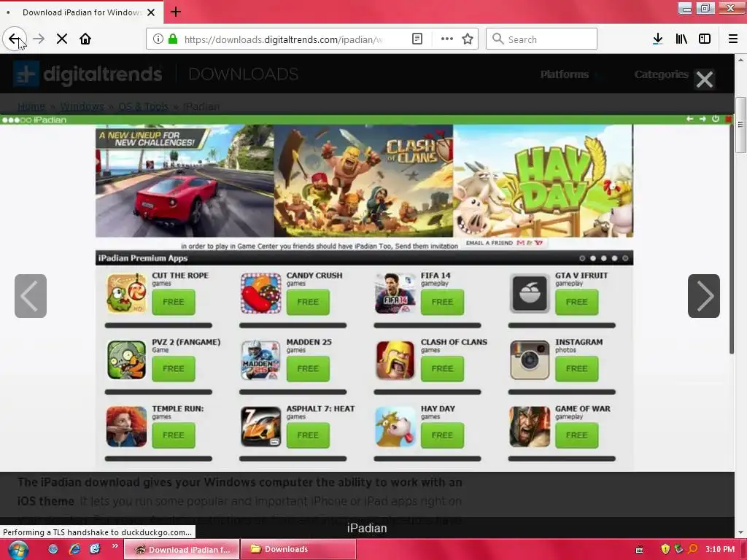Open the Categories dropdown menu
This screenshot has height=560, width=747.
tap(661, 74)
